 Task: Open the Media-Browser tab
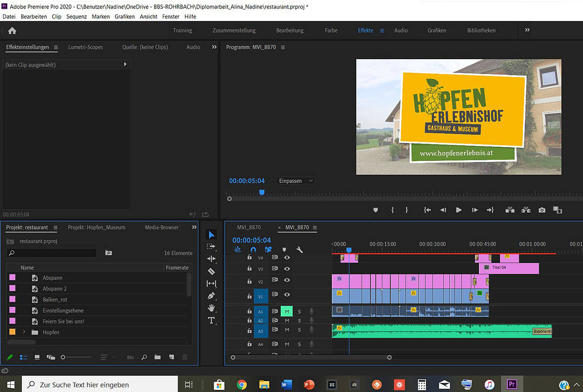point(161,227)
